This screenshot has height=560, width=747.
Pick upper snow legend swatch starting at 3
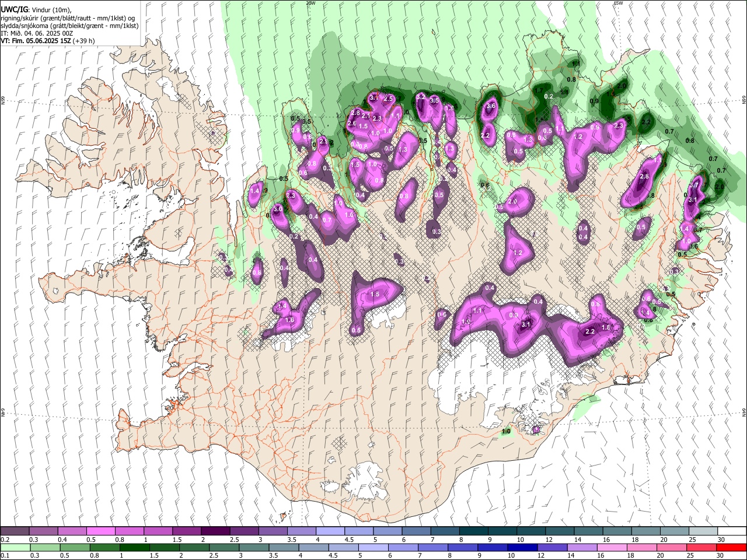(272, 531)
